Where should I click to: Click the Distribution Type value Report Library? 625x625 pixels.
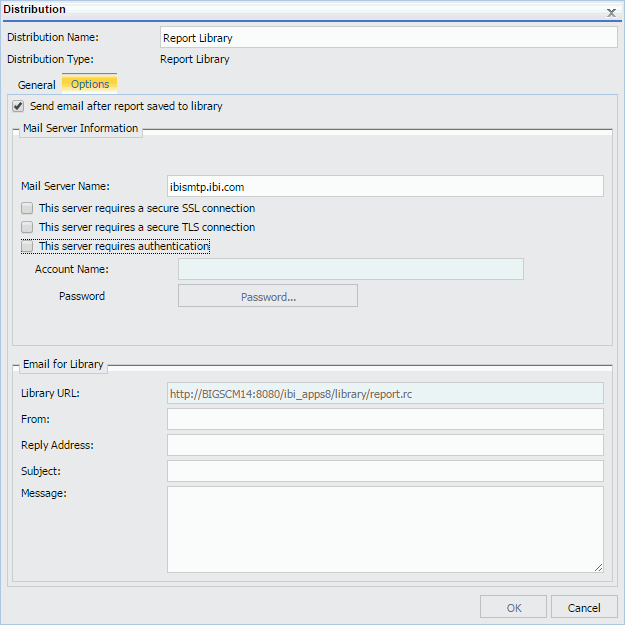195,59
